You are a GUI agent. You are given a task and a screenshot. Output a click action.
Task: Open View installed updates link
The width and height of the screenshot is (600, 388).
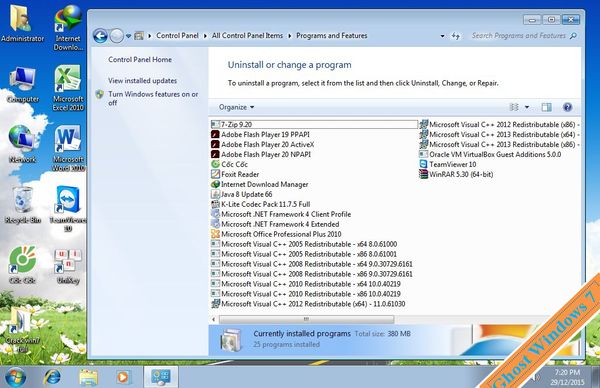pos(142,81)
